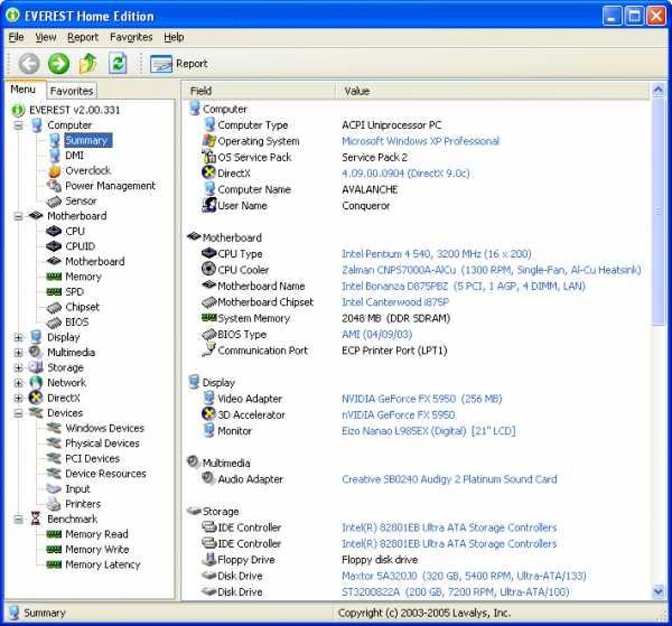672x626 pixels.
Task: Click the grey back arrow toolbar icon
Action: [x=29, y=63]
